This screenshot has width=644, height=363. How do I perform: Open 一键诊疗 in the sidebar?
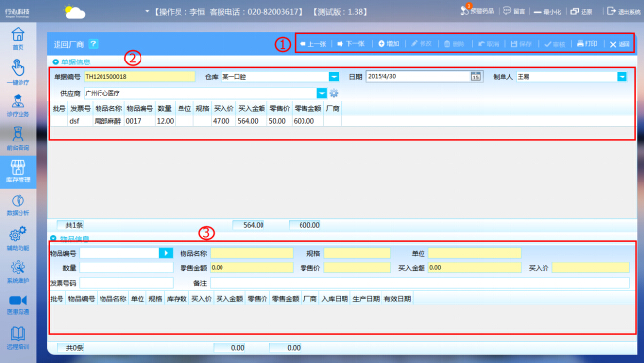(18, 72)
